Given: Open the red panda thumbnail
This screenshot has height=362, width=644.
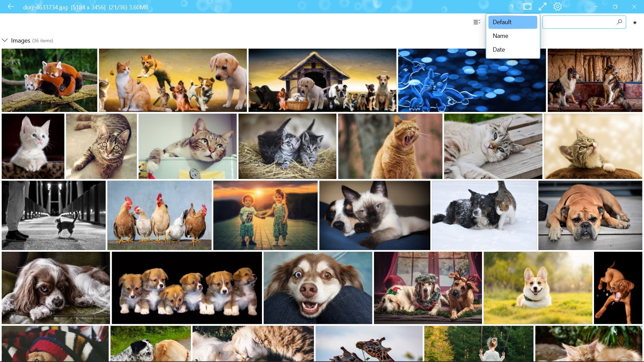Looking at the screenshot, I should pyautogui.click(x=49, y=80).
